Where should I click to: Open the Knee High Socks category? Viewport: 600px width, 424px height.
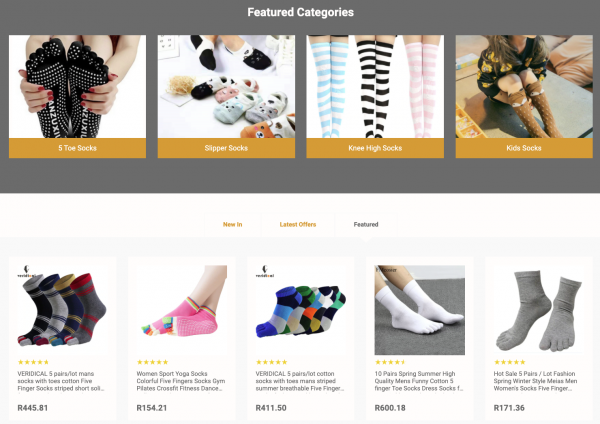[x=375, y=148]
